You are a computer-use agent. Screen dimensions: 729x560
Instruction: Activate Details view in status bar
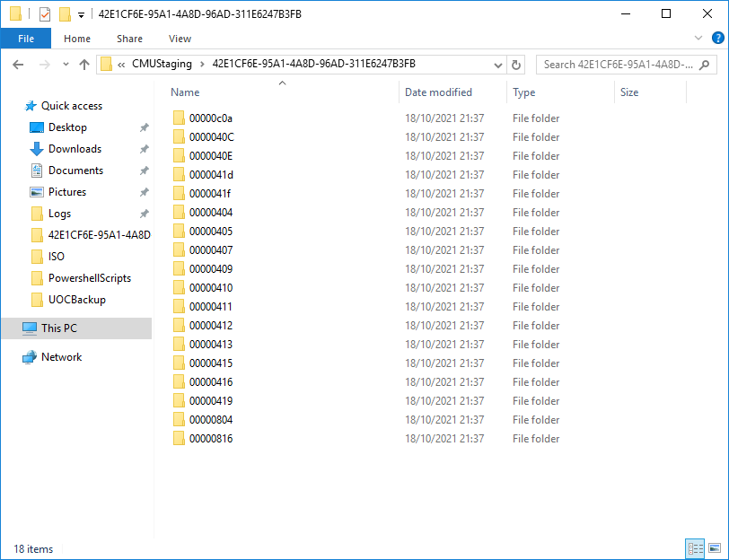[x=695, y=548]
